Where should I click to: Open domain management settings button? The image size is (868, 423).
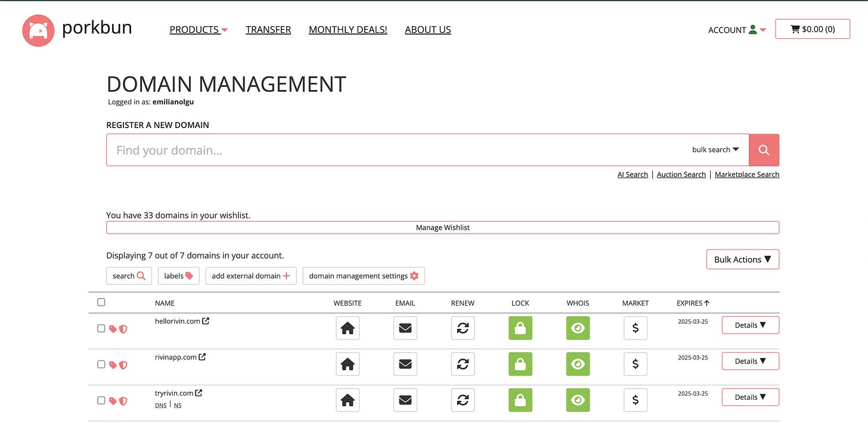click(x=364, y=276)
